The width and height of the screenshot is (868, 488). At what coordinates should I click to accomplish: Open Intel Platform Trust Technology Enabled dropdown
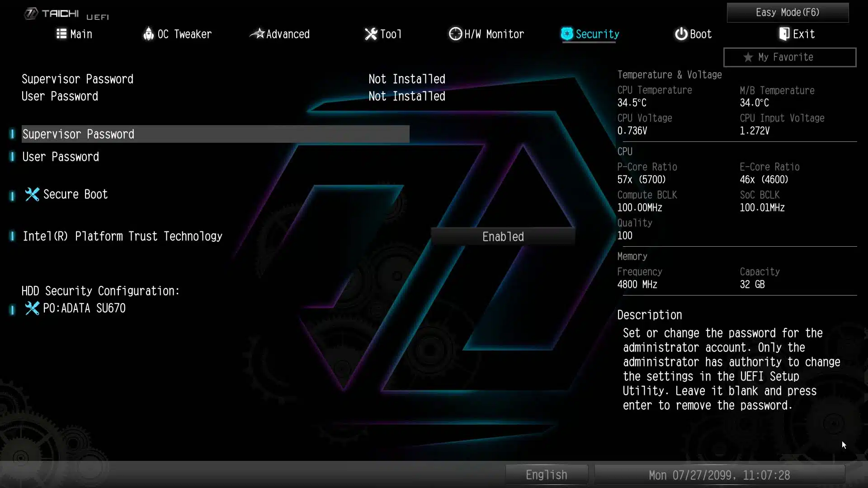click(x=503, y=236)
